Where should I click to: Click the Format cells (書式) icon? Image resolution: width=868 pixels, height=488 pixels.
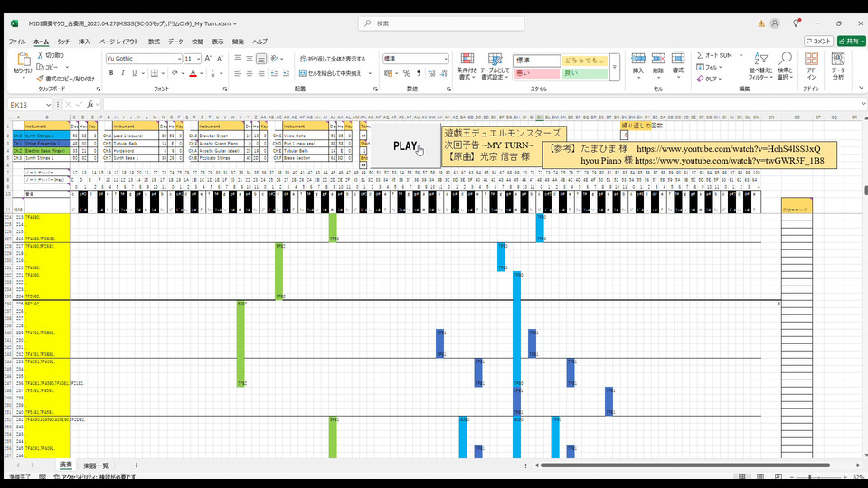[678, 60]
